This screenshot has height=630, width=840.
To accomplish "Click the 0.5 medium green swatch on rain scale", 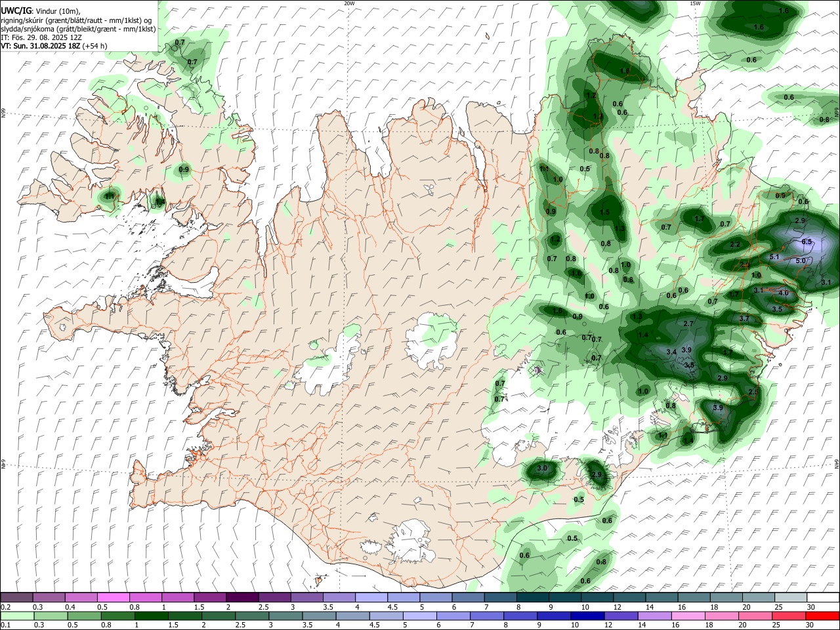I will pyautogui.click(x=84, y=616).
